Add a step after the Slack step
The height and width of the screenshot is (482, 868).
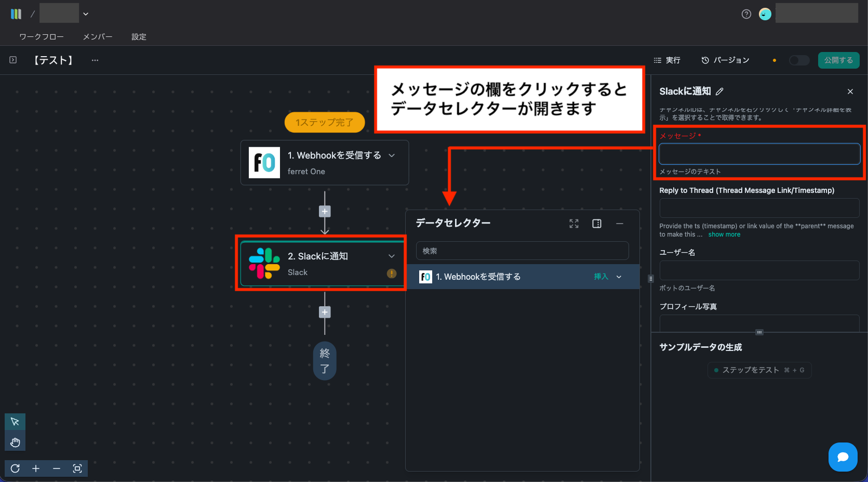tap(325, 312)
